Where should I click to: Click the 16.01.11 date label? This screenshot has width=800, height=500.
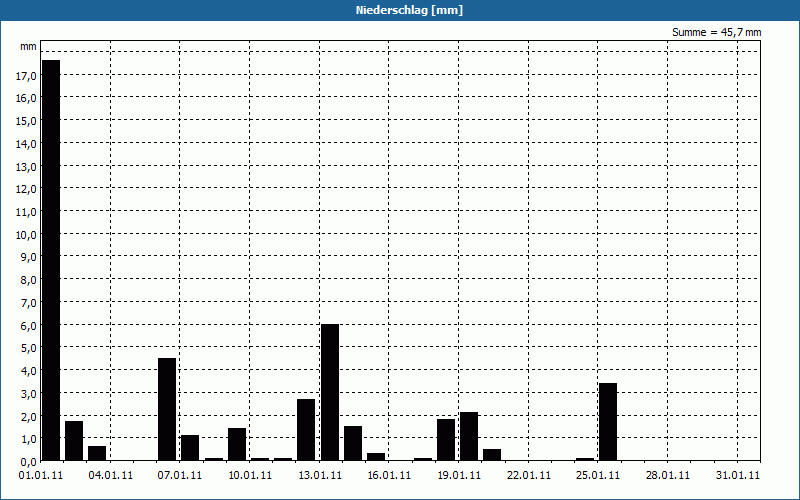[x=389, y=475]
